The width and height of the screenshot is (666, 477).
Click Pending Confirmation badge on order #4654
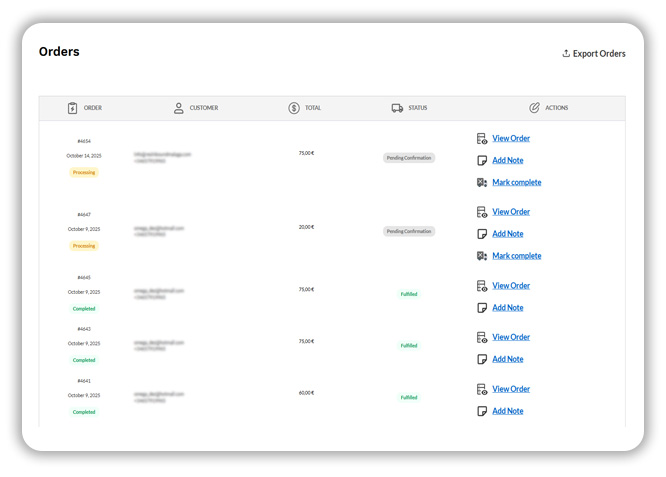(409, 158)
